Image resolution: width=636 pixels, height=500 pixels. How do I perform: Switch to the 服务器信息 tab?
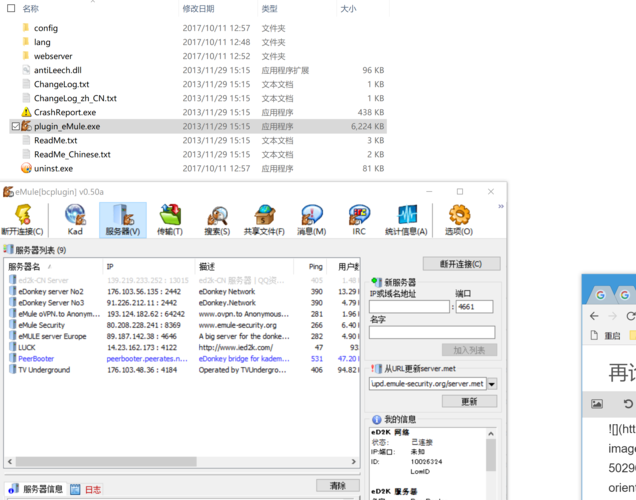click(36, 489)
